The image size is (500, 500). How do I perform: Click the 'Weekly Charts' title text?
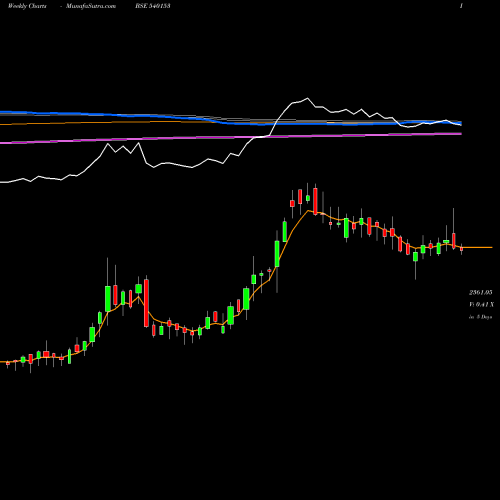[x=27, y=6]
